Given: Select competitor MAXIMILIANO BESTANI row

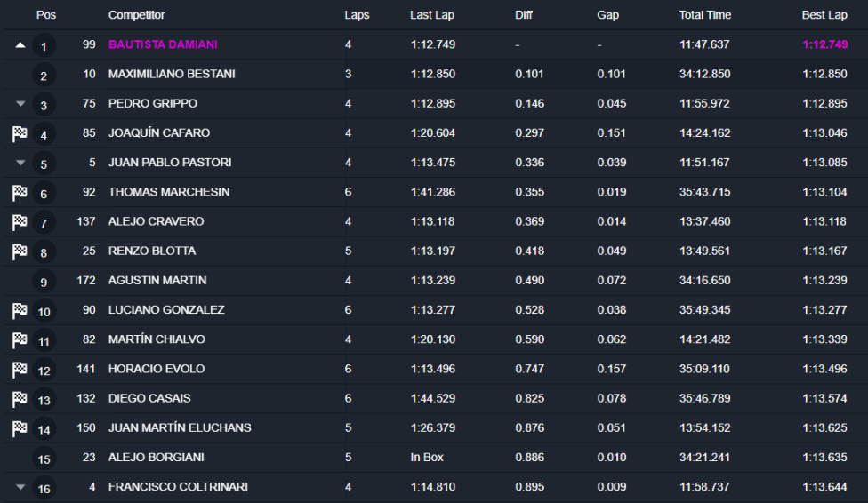Looking at the screenshot, I should [x=172, y=74].
